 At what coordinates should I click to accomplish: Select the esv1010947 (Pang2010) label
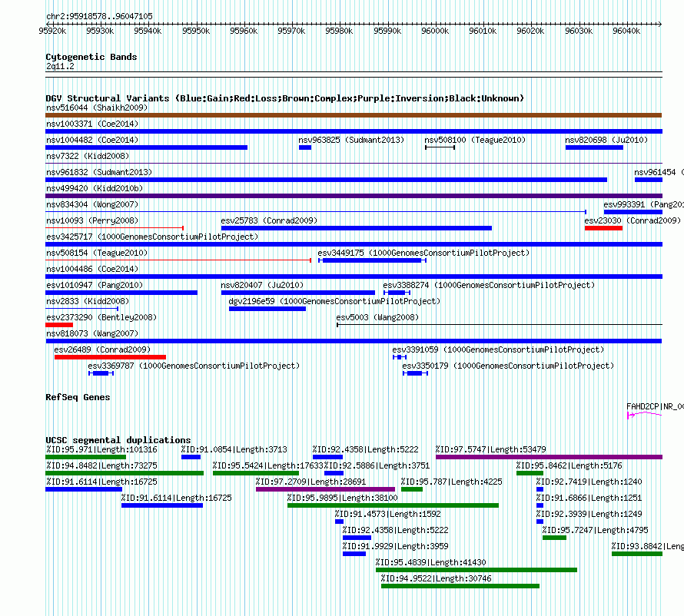point(95,285)
